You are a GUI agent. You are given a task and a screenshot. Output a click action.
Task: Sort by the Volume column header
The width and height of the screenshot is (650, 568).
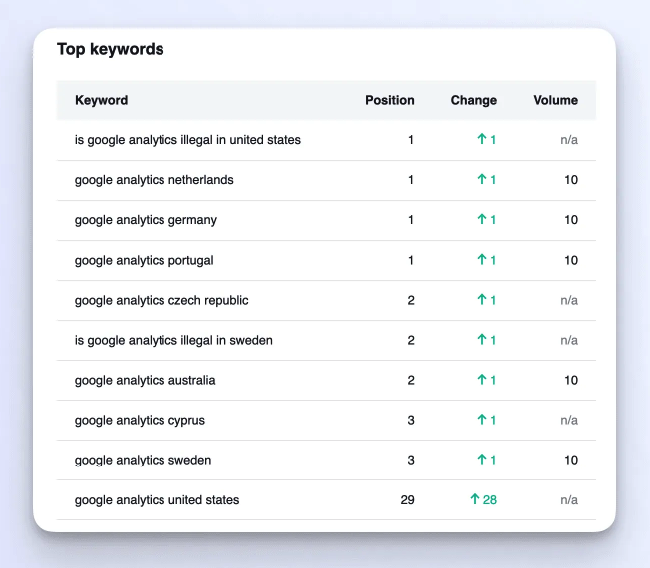pos(555,100)
